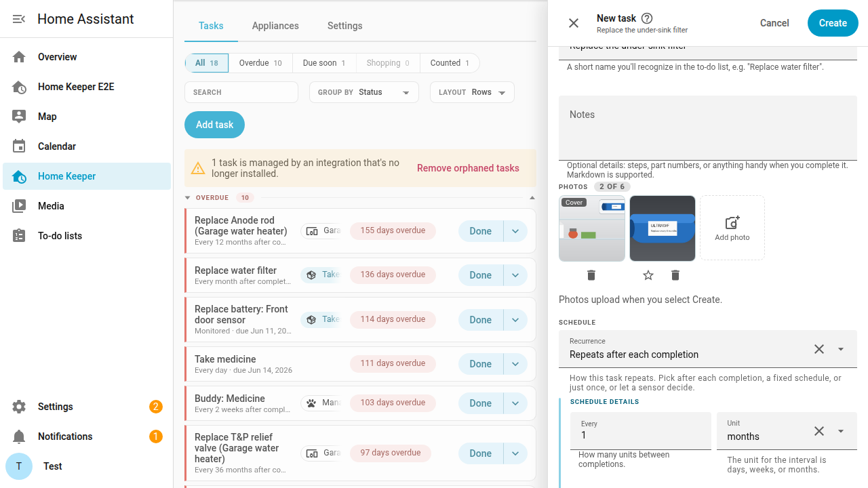Open Home Keeper E2E sidebar item
The image size is (868, 488).
(x=87, y=87)
